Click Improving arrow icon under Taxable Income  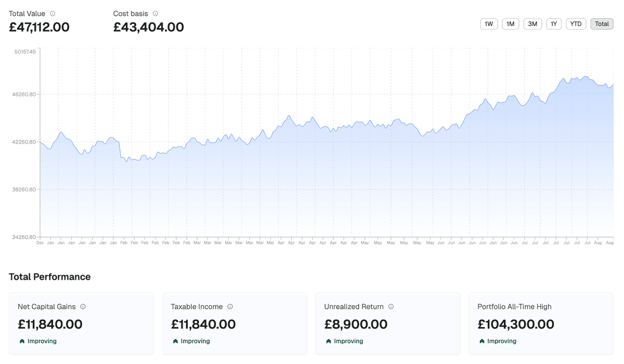tap(175, 341)
